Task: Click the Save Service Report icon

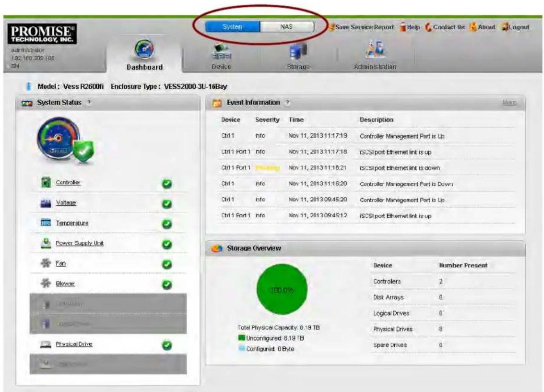Action: pyautogui.click(x=332, y=27)
